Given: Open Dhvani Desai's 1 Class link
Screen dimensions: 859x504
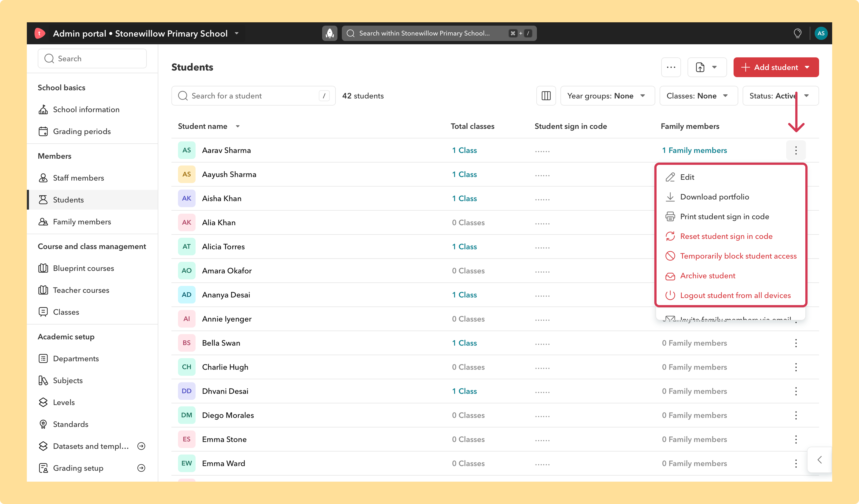Looking at the screenshot, I should 464,391.
